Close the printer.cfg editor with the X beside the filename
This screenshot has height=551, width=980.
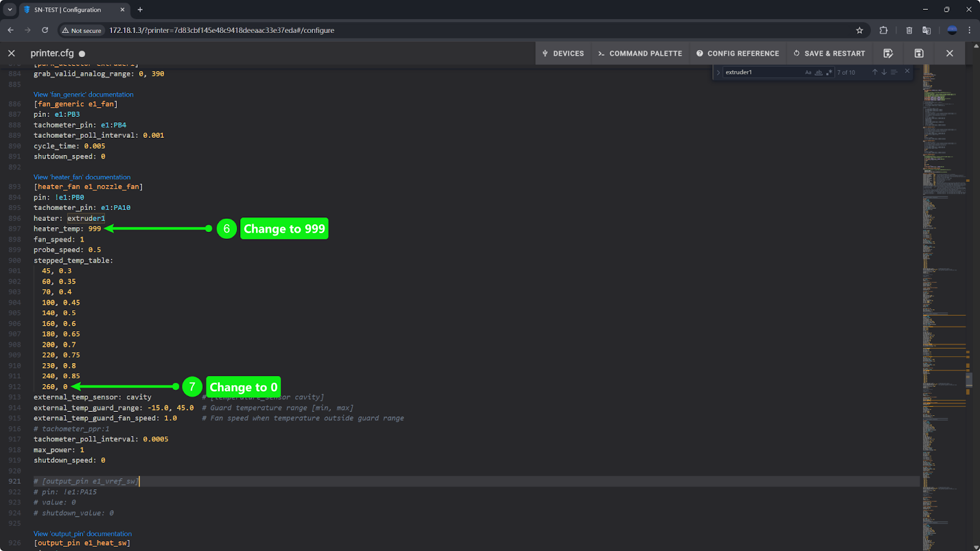point(12,53)
